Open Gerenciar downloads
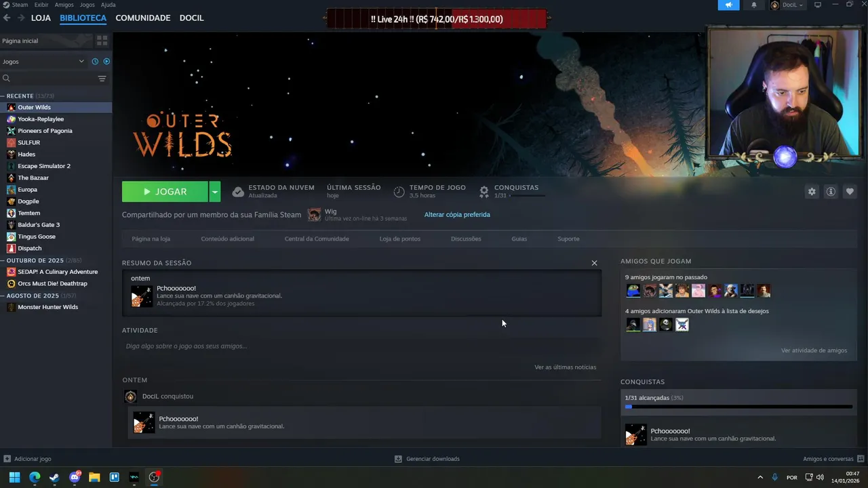The image size is (868, 488). 427,459
